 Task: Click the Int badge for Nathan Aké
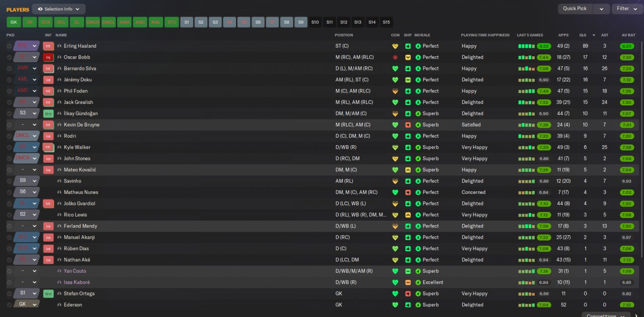(x=48, y=260)
